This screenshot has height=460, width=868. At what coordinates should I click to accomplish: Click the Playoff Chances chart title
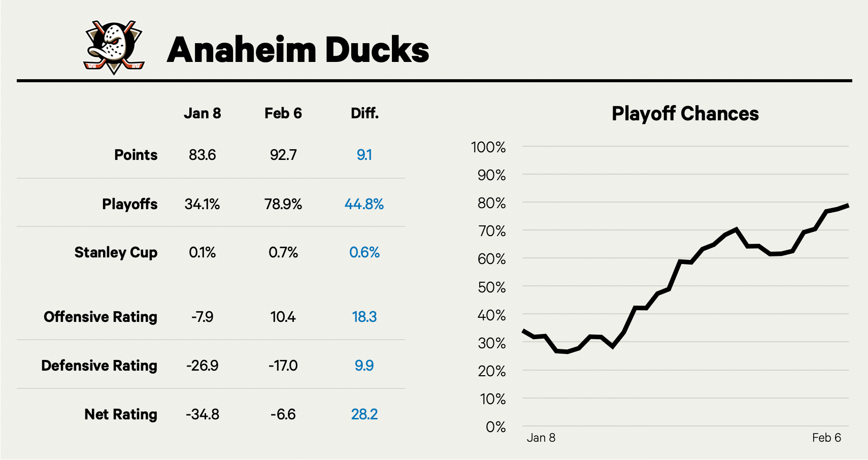tap(685, 114)
